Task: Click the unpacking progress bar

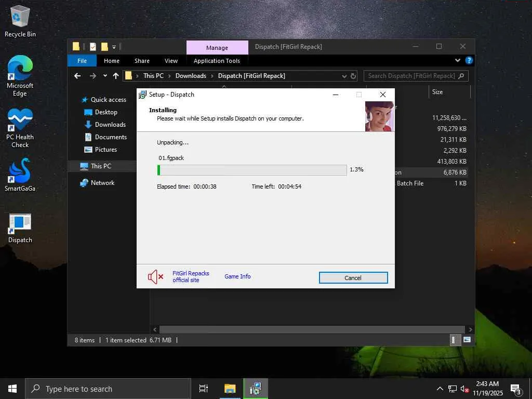Action: click(x=252, y=170)
